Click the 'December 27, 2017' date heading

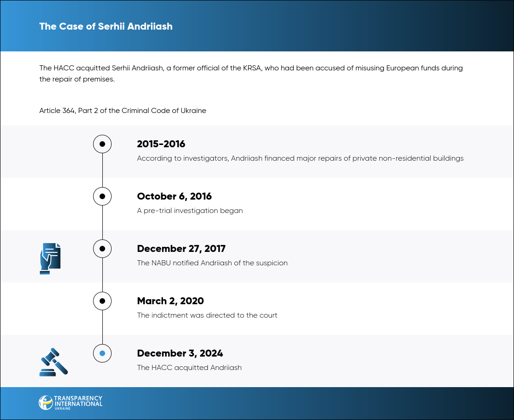[x=181, y=249]
